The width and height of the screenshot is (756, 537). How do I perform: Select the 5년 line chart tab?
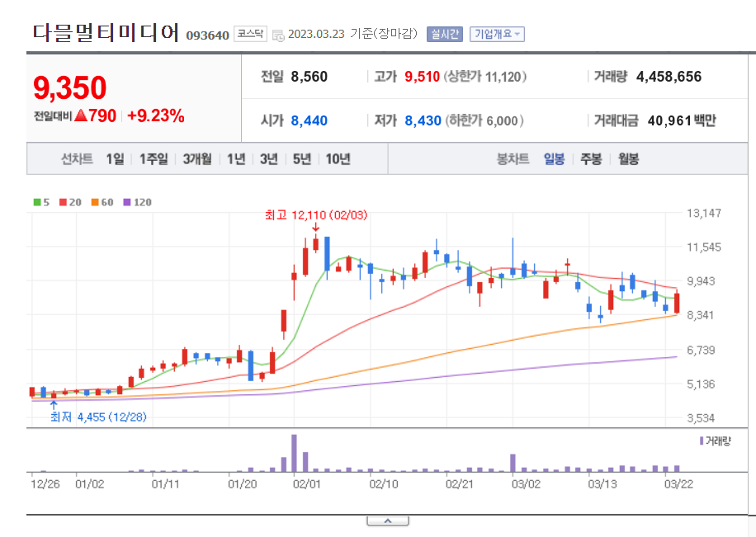click(302, 158)
